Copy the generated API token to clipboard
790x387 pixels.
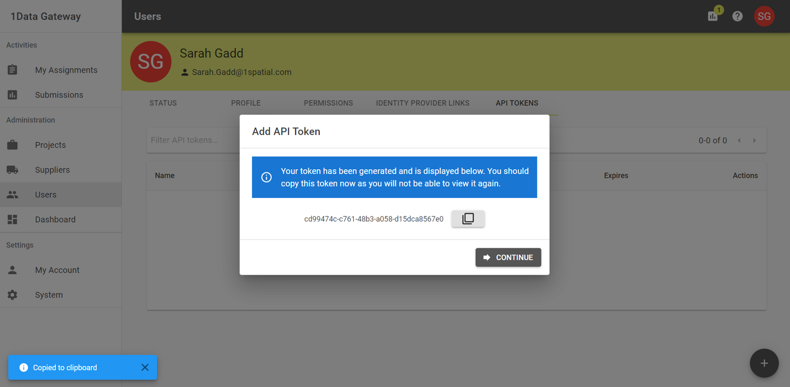click(468, 219)
